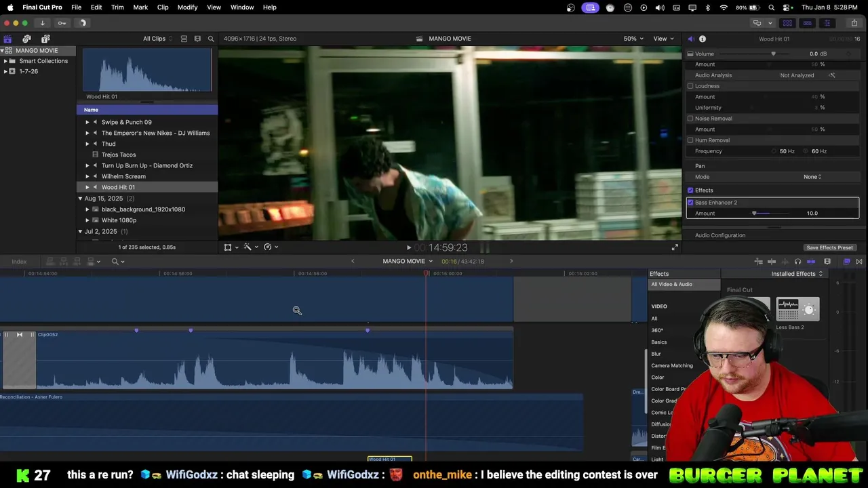
Task: Expand Wilhelm Scream clip row
Action: coord(87,176)
